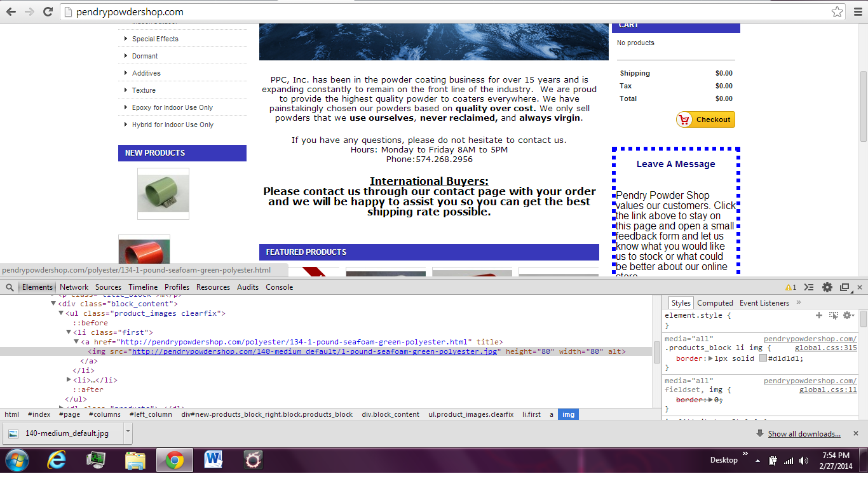Open the Event Listeners sidebar tab
868x488 pixels.
pos(764,303)
